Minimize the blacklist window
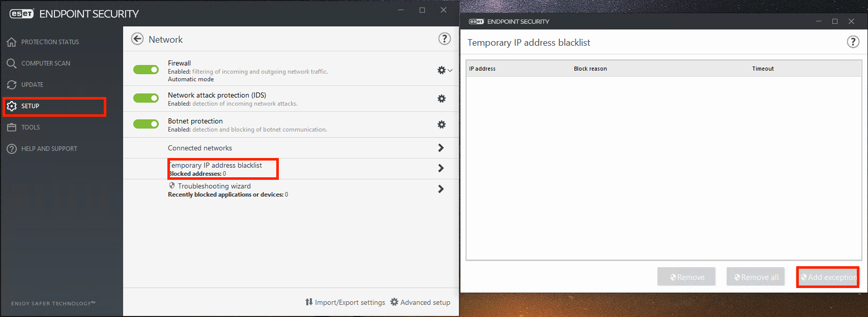Screen dimensions: 868x317 click(819, 21)
